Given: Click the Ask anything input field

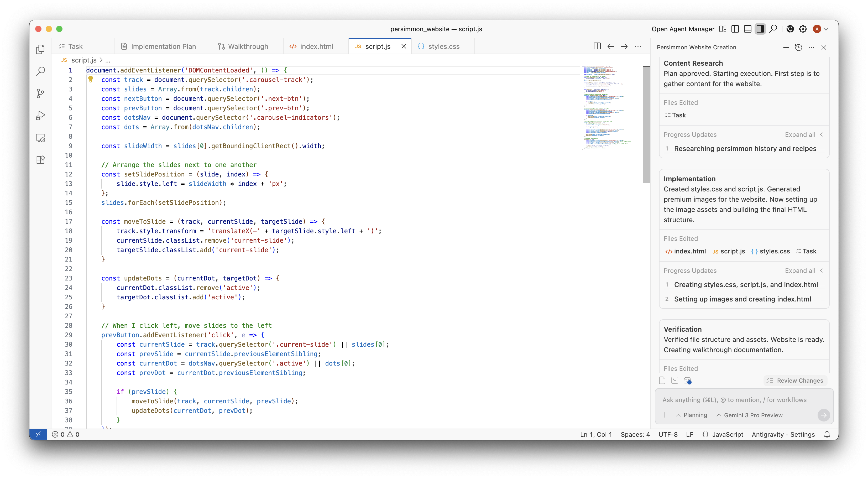Looking at the screenshot, I should pyautogui.click(x=735, y=400).
